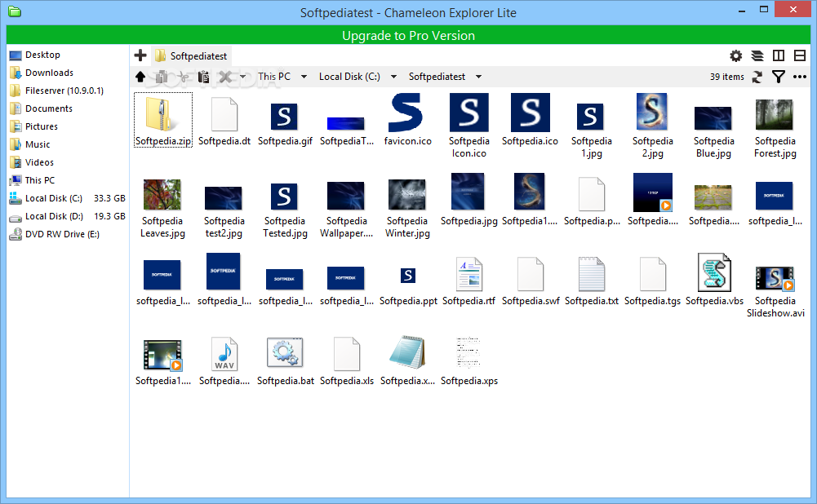Viewport: 817px width, 504px height.
Task: Open more options ellipsis menu
Action: tap(800, 77)
